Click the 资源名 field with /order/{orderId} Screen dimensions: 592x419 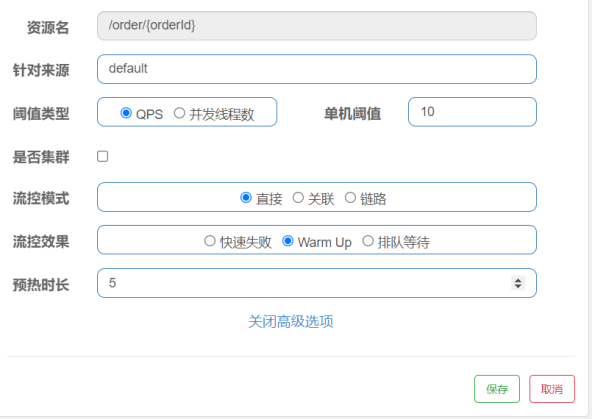(317, 26)
